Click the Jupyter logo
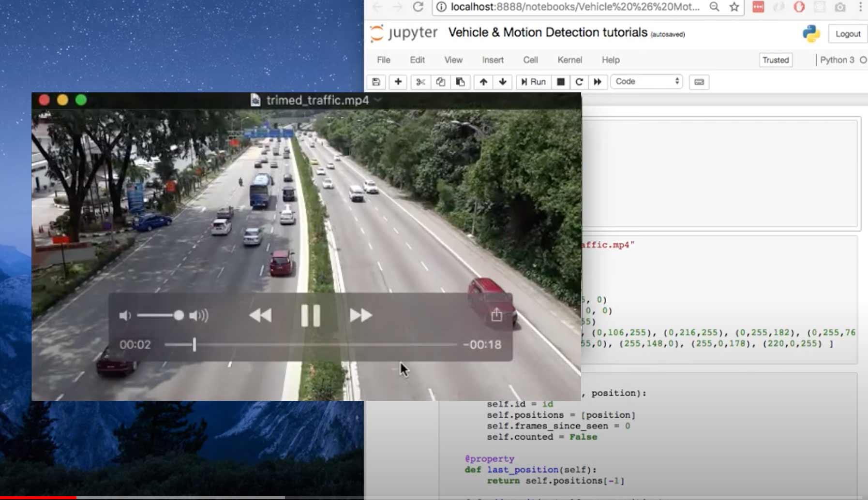 (x=404, y=33)
